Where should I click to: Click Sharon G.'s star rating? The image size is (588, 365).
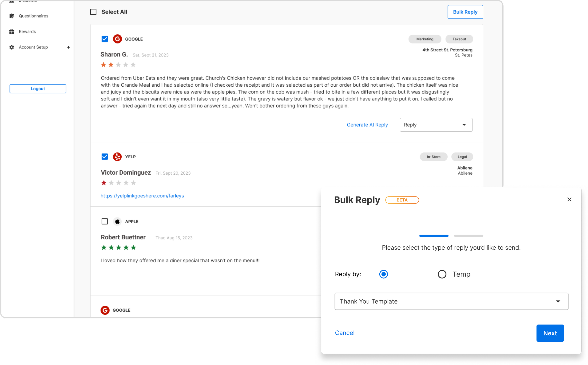point(118,65)
